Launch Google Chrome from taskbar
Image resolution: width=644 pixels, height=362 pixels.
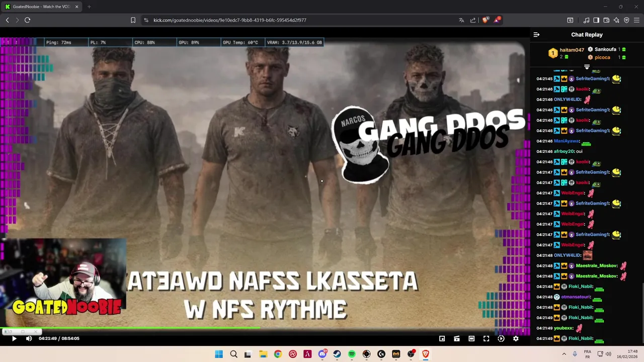(278, 354)
